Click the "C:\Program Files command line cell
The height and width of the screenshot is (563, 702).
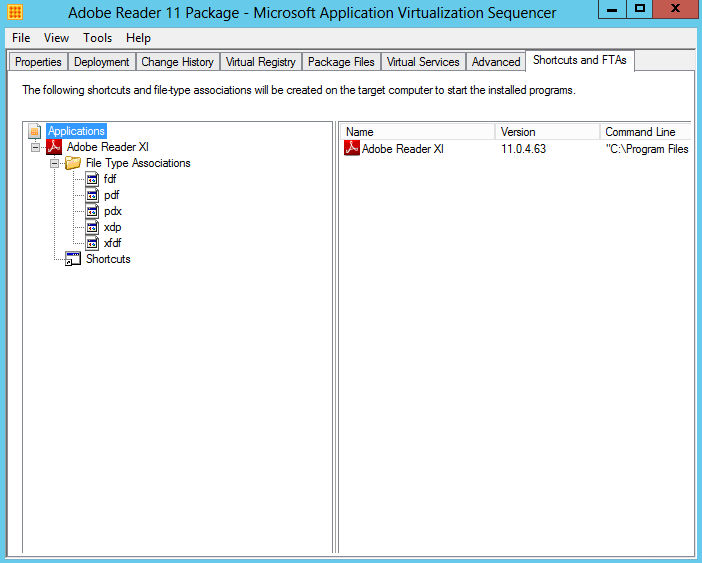click(x=647, y=149)
